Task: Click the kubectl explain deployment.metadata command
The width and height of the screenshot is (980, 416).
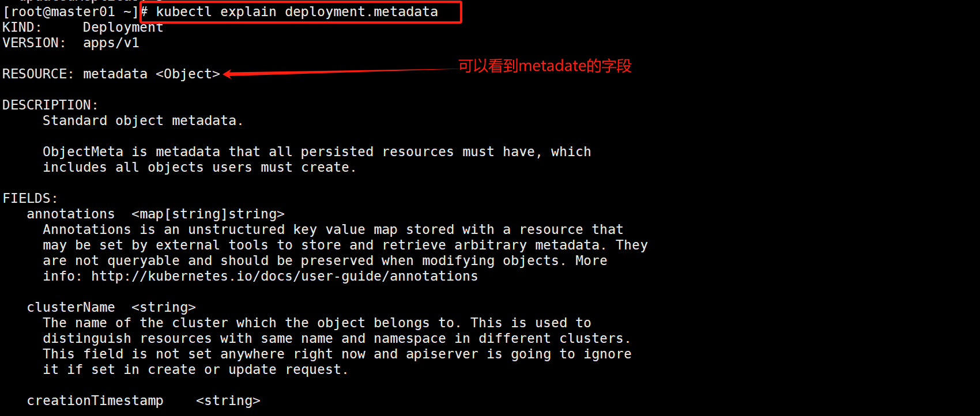Action: [297, 12]
